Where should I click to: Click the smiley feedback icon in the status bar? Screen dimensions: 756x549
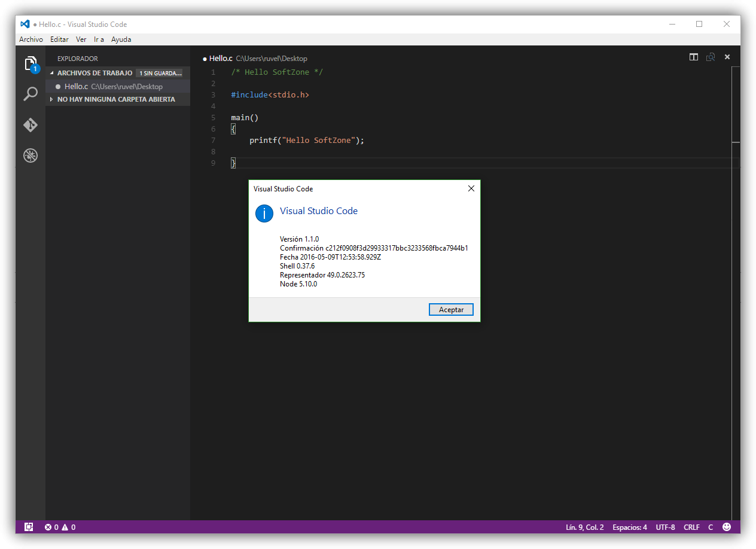click(x=727, y=527)
